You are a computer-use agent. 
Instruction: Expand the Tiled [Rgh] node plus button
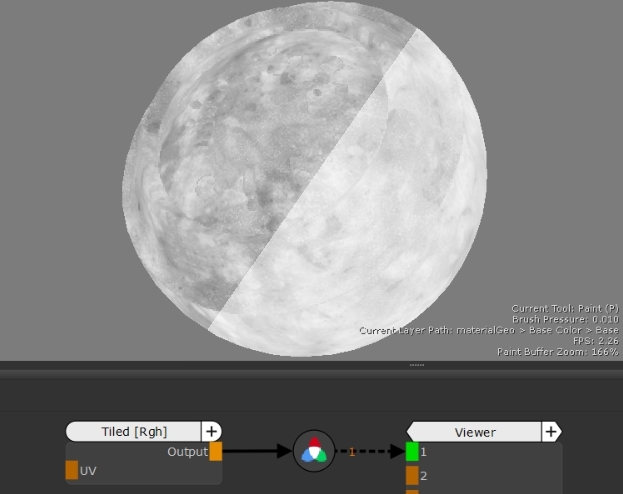pos(211,431)
